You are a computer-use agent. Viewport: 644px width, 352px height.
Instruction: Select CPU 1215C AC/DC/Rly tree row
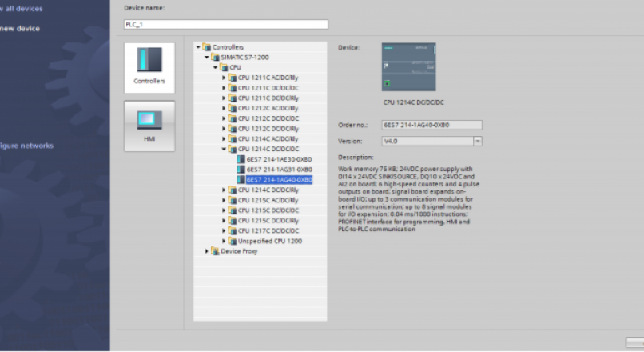click(x=260, y=200)
